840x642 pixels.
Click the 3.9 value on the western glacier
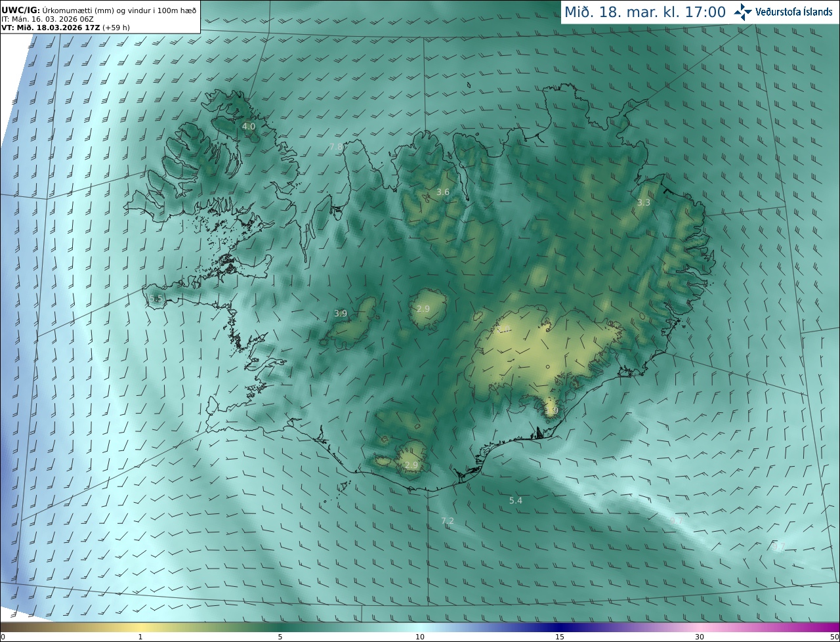click(x=341, y=314)
